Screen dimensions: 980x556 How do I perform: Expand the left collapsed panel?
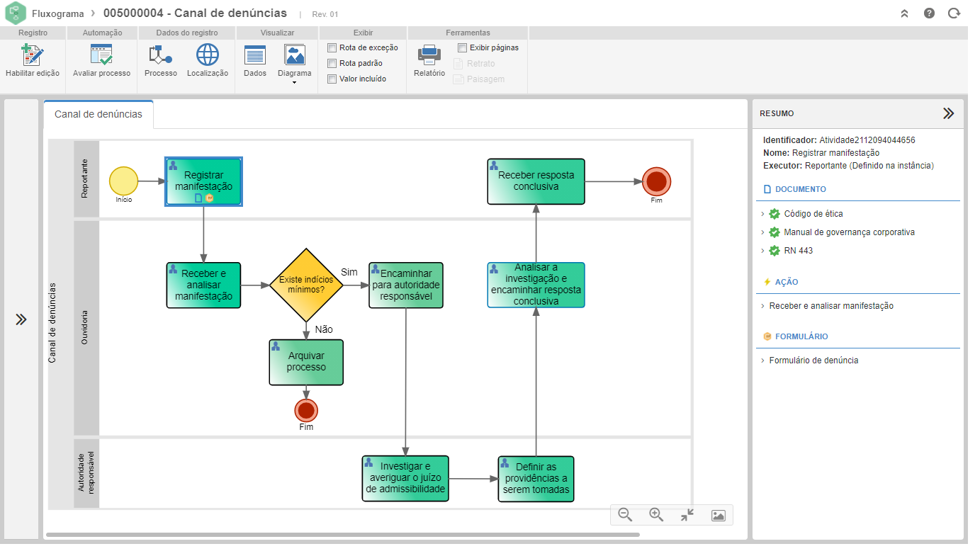pyautogui.click(x=21, y=319)
